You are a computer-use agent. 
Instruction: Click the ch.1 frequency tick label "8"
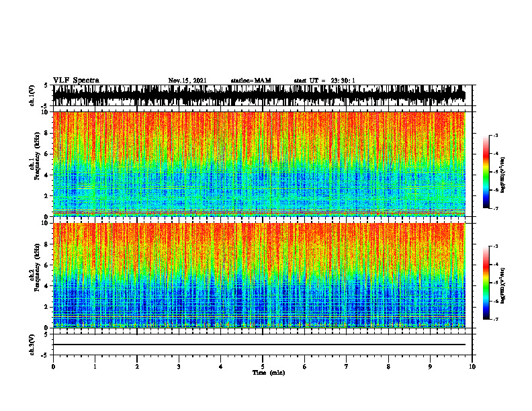click(x=47, y=133)
